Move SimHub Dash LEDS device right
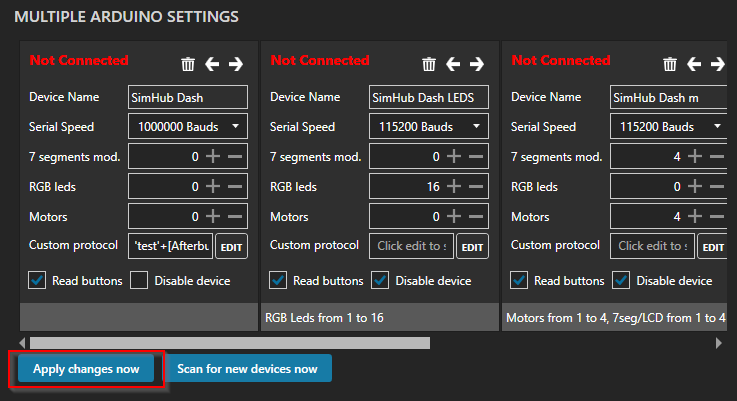This screenshot has height=401, width=737. pyautogui.click(x=477, y=64)
